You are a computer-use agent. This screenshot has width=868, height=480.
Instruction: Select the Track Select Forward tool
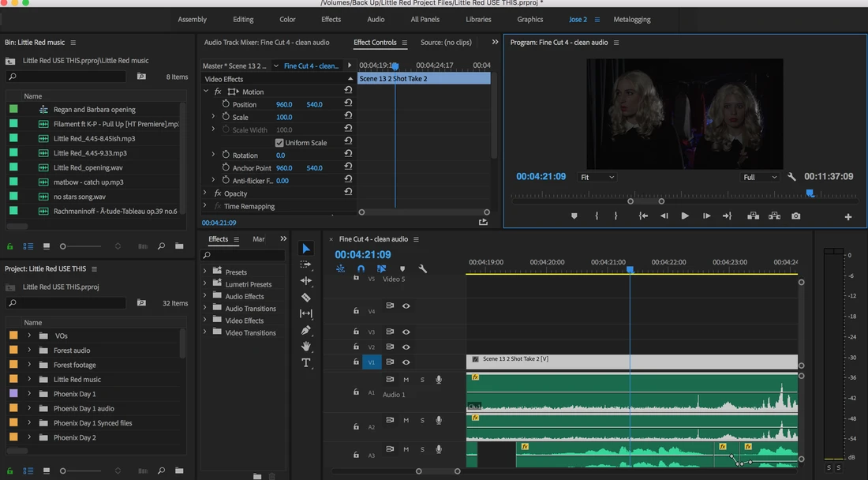click(305, 264)
